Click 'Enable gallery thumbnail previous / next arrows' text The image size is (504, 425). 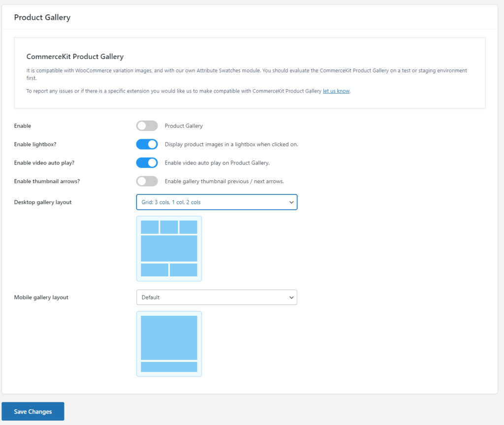224,181
